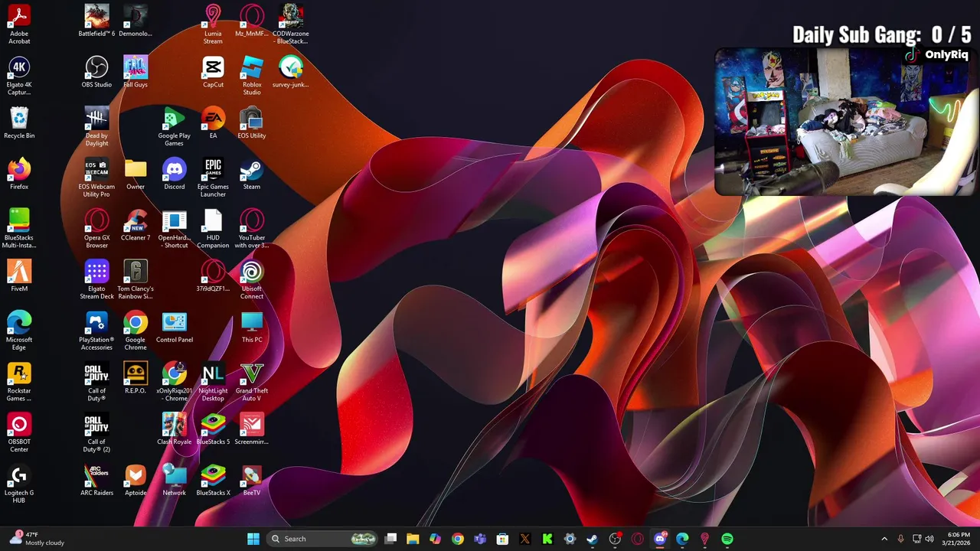
Task: Select the CapCut desktop icon
Action: tap(213, 72)
